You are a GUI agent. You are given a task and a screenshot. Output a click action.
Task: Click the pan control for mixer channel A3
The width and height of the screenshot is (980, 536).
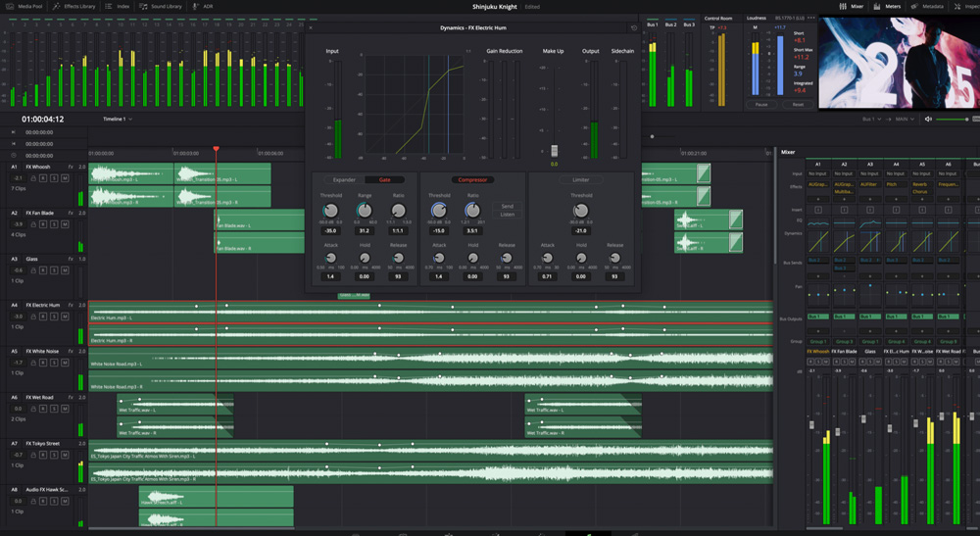[x=870, y=292]
